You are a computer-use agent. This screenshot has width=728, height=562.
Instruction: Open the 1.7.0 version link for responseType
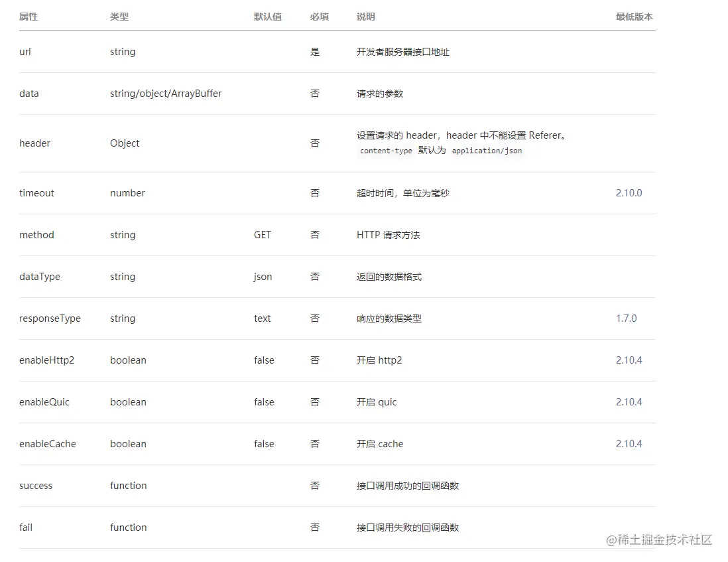[x=626, y=318]
